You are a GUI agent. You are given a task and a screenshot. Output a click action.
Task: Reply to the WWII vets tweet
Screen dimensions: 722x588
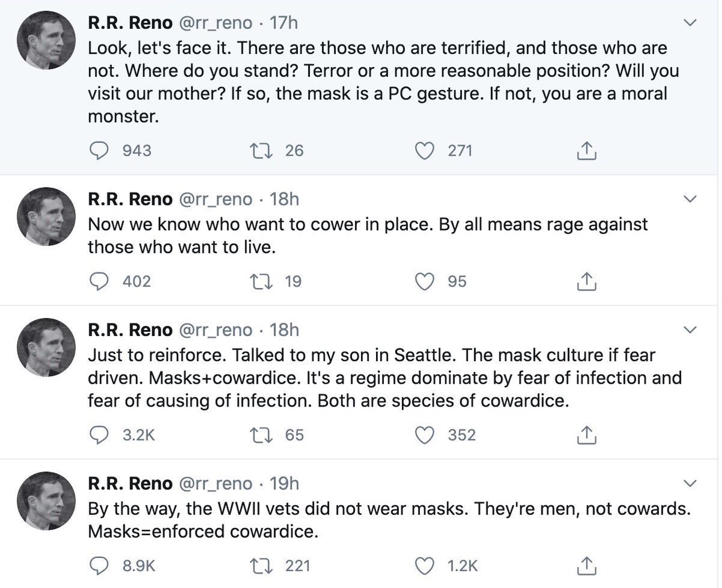pos(99,566)
